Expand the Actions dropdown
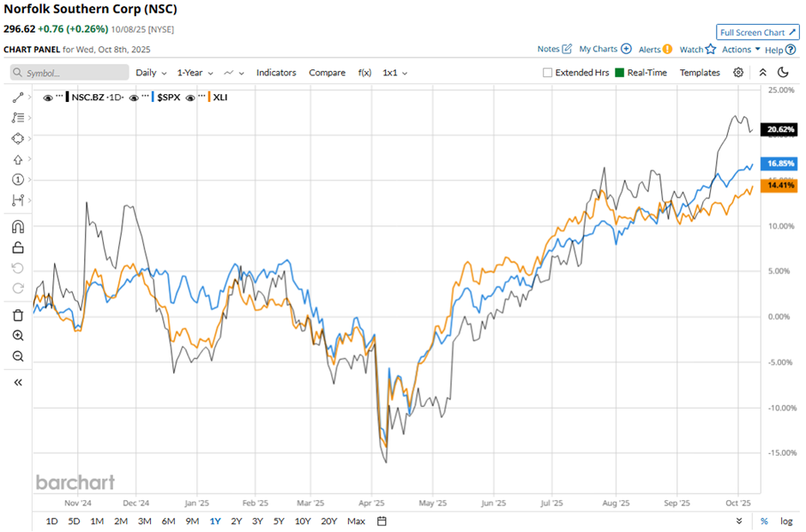 pos(741,50)
